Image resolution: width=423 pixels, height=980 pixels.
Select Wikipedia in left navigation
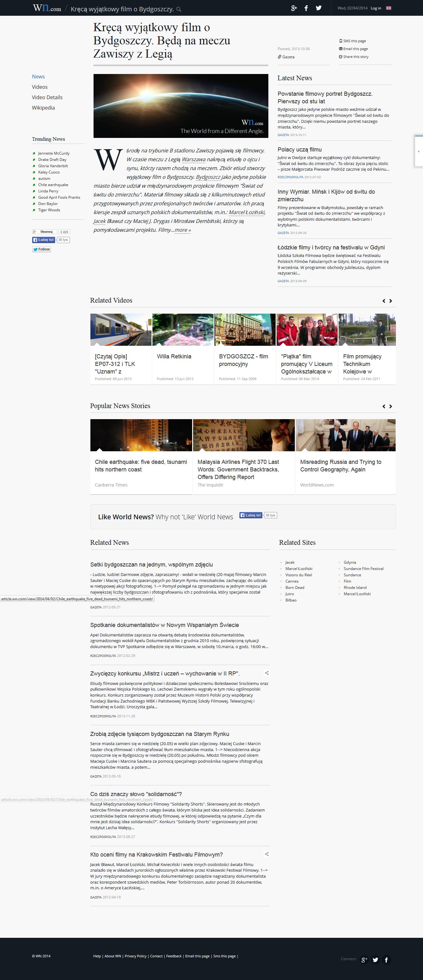coord(43,108)
